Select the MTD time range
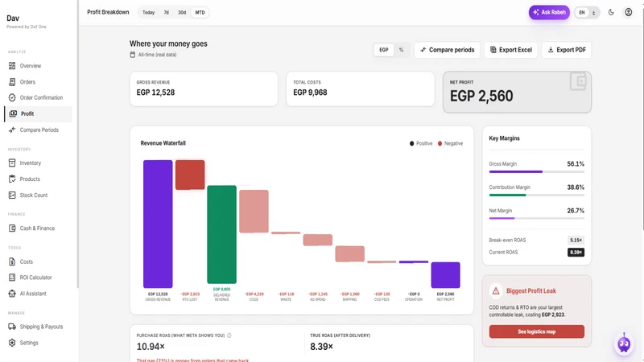Screen dimensions: 644x362 tap(200, 12)
